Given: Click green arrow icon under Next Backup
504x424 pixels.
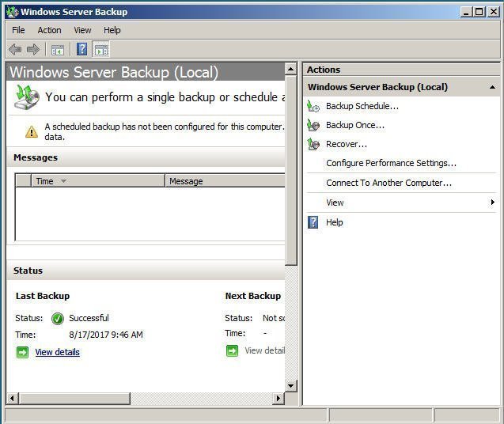Looking at the screenshot, I should click(232, 350).
